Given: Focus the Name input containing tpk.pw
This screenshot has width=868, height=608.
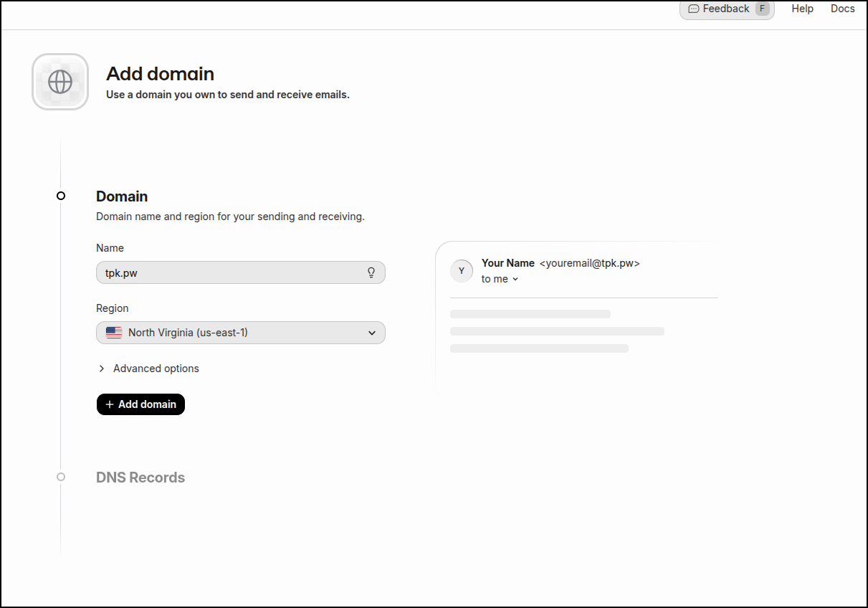Looking at the screenshot, I should click(x=229, y=272).
